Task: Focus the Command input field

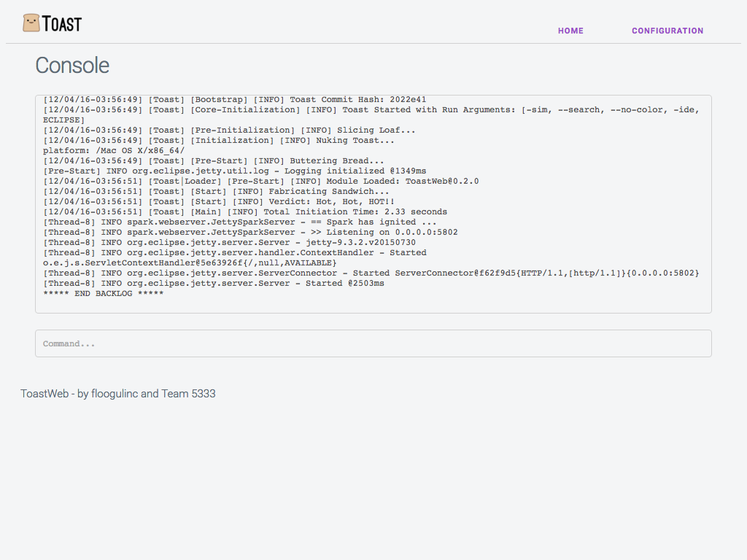Action: point(373,343)
